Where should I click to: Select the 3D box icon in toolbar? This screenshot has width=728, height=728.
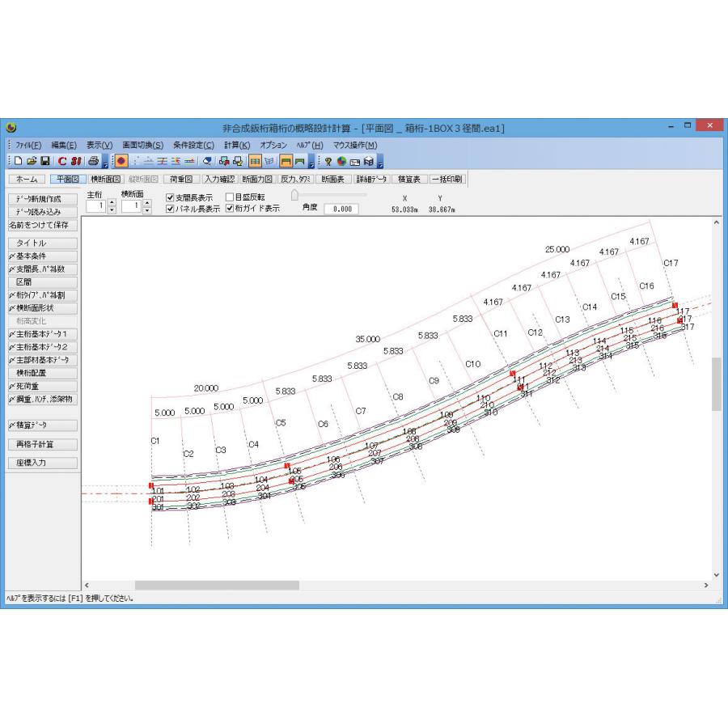click(369, 161)
